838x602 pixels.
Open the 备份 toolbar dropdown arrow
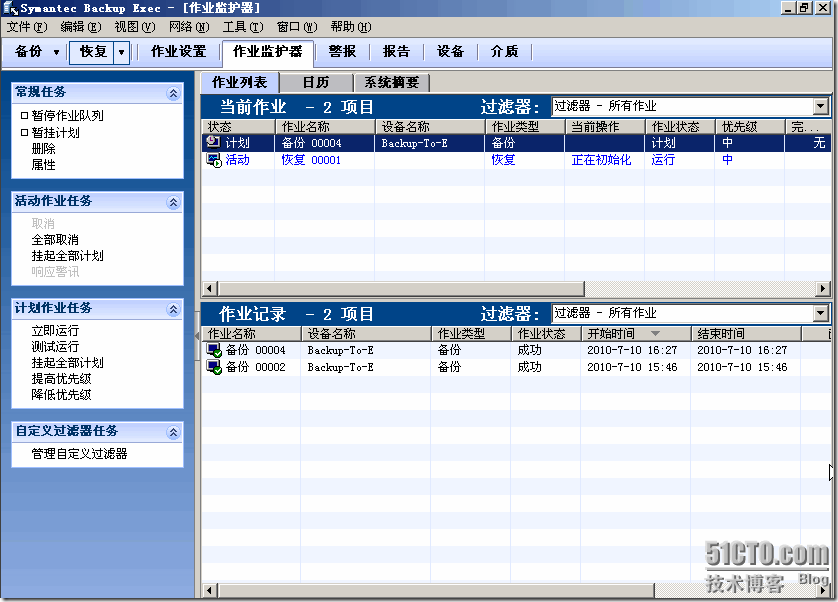56,52
